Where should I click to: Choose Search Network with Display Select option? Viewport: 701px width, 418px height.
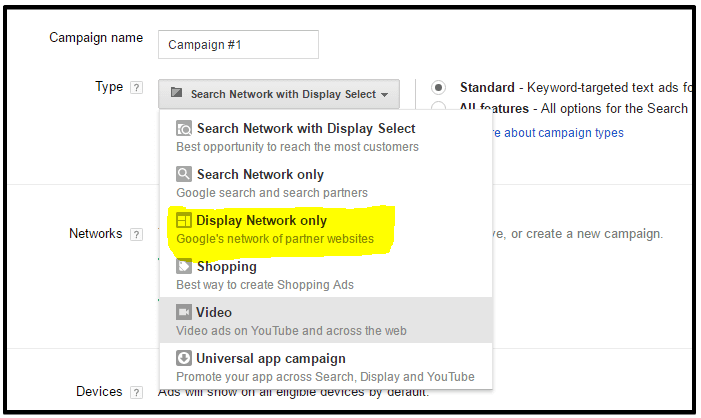click(326, 137)
